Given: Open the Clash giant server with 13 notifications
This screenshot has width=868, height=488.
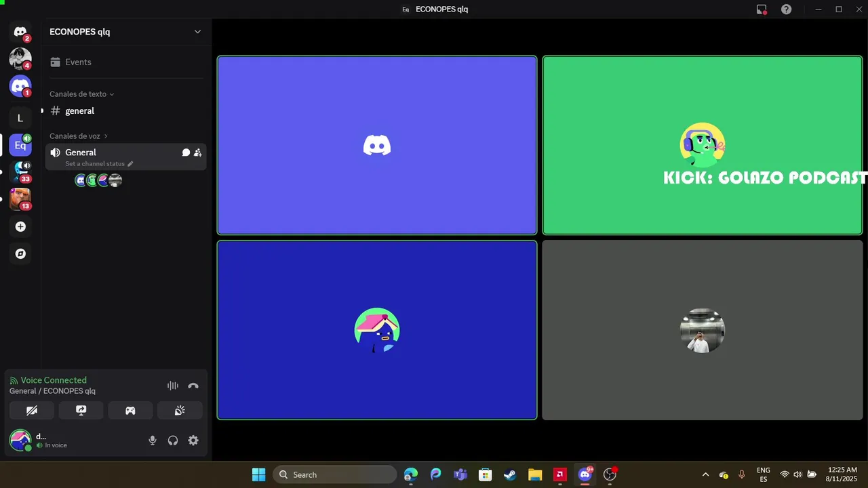Looking at the screenshot, I should (20, 199).
